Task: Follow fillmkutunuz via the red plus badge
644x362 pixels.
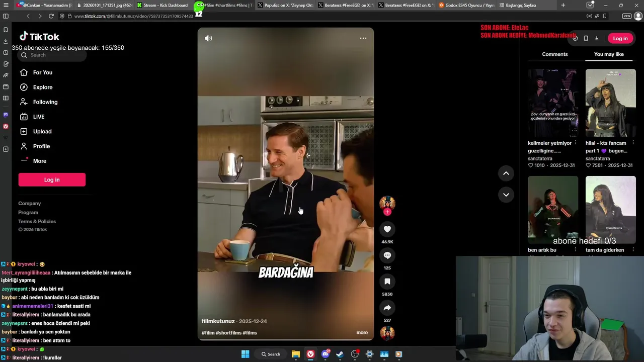Action: tap(387, 212)
